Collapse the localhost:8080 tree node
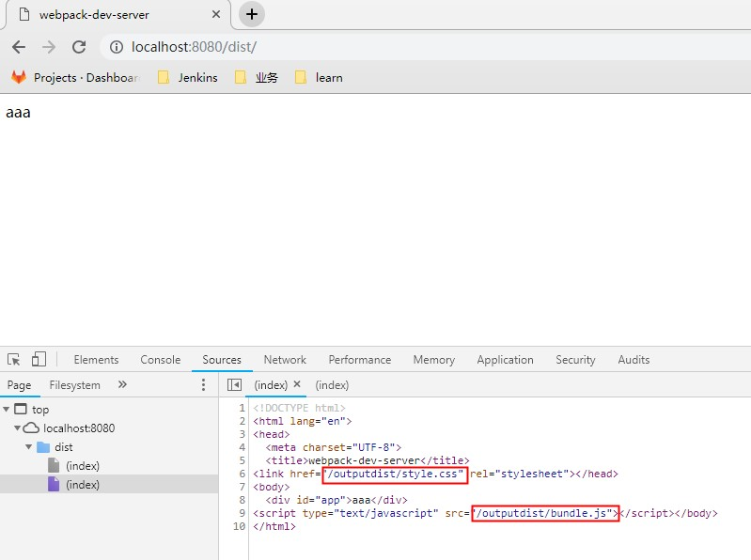This screenshot has height=560, width=751. tap(17, 428)
